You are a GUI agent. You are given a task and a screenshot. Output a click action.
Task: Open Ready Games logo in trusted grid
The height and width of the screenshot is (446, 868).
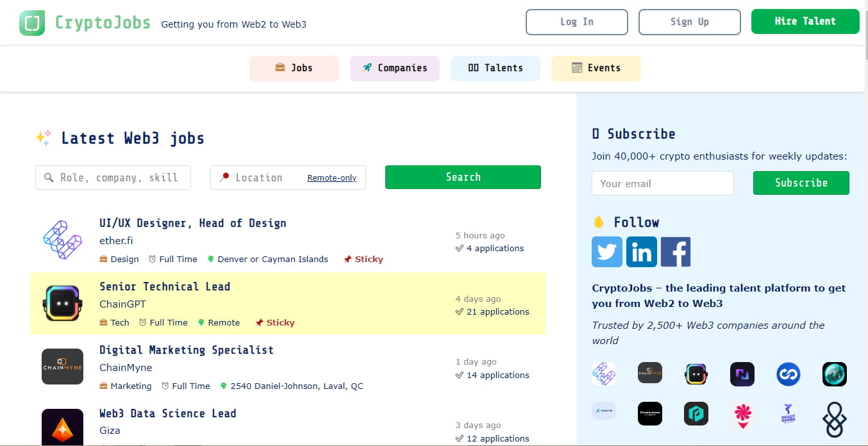[x=789, y=413]
